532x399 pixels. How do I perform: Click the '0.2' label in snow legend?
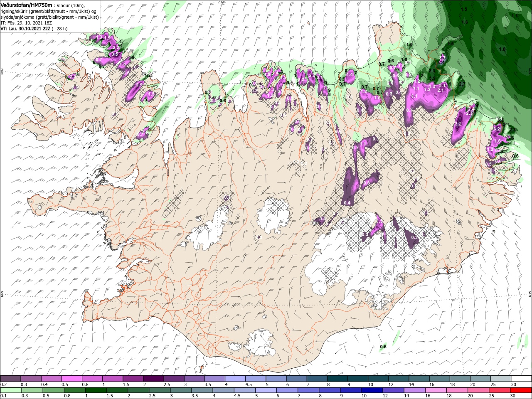pyautogui.click(x=3, y=384)
